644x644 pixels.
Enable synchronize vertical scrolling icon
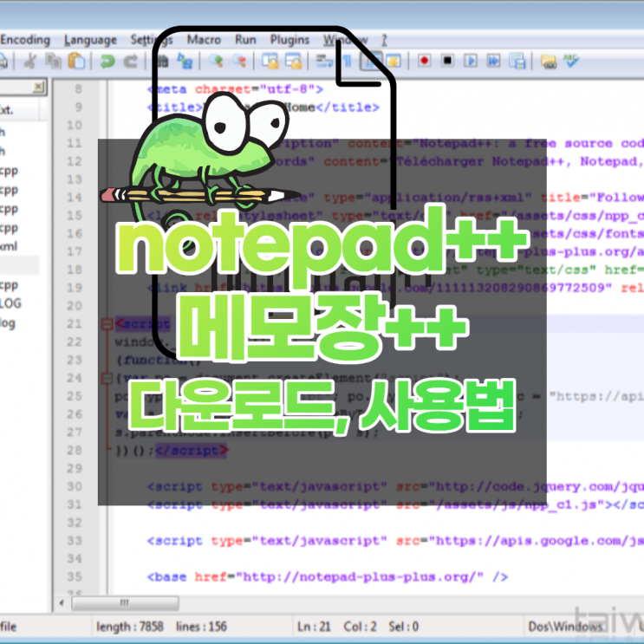click(270, 62)
